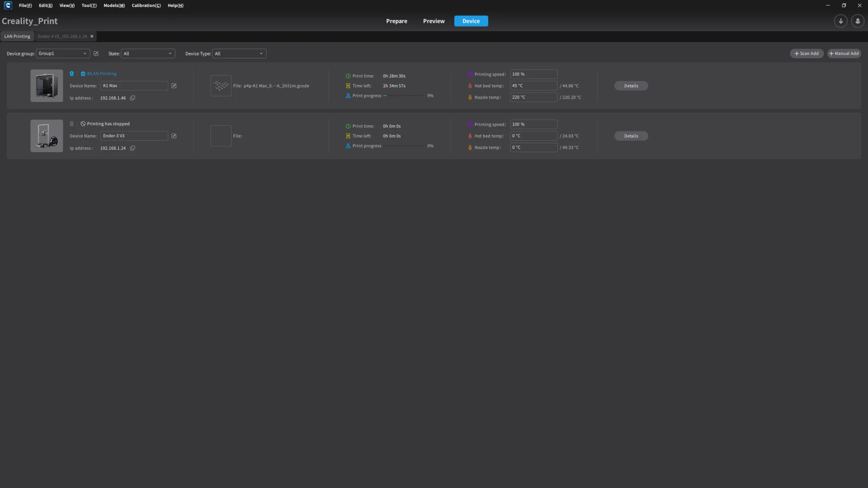Open the Device Type dropdown
The image size is (868, 488).
239,53
